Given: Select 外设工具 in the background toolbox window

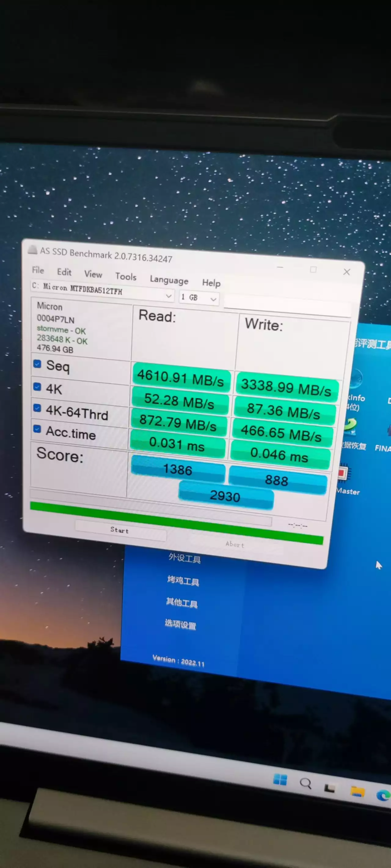Looking at the screenshot, I should (x=185, y=558).
